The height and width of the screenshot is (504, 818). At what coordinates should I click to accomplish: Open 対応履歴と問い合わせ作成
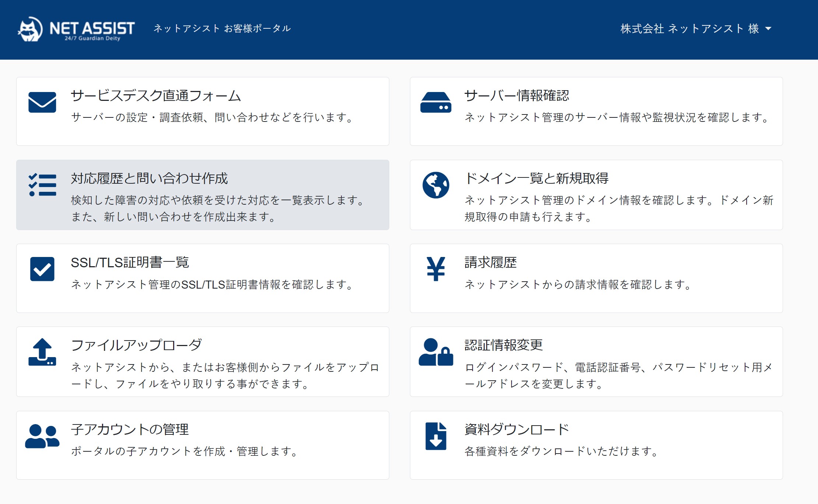(x=203, y=195)
